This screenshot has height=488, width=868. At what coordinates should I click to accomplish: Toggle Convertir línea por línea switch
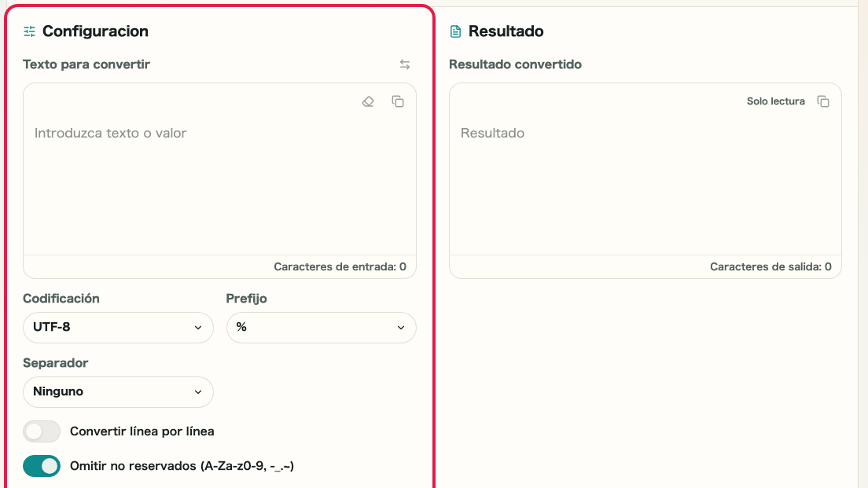coord(42,431)
